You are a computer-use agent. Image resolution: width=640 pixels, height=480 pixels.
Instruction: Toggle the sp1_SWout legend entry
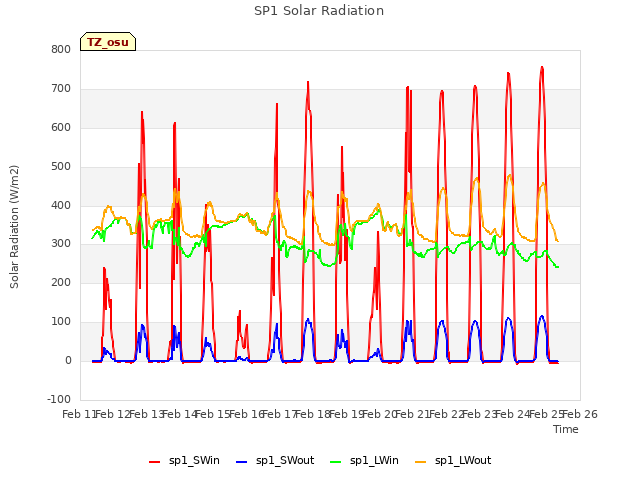tap(276, 461)
